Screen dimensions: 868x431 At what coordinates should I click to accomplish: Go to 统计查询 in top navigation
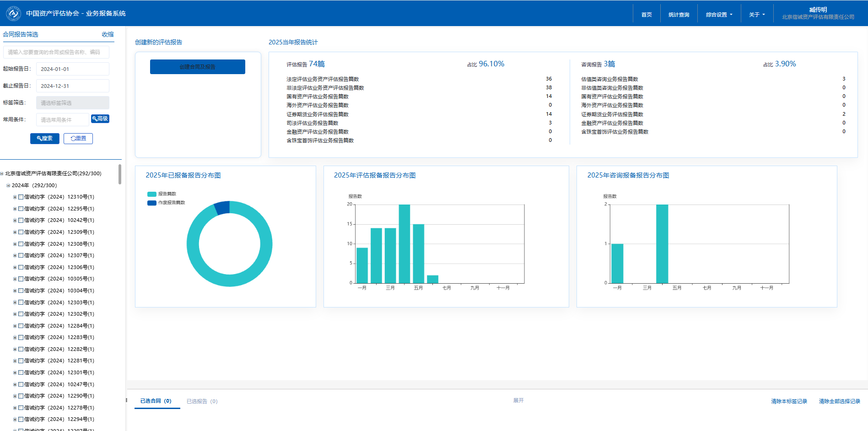coord(679,15)
